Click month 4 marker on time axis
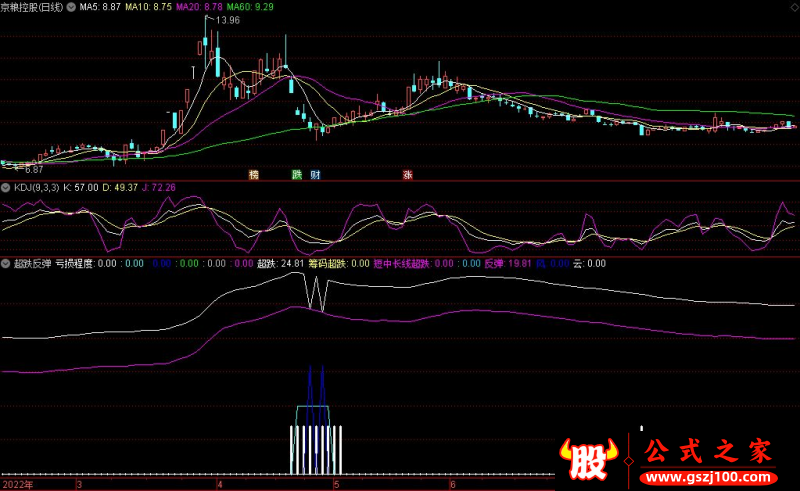This screenshot has width=800, height=491. (x=219, y=484)
